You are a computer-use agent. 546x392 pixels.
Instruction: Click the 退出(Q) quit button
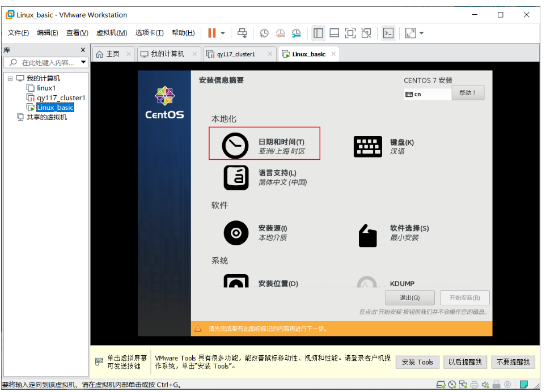tap(410, 298)
